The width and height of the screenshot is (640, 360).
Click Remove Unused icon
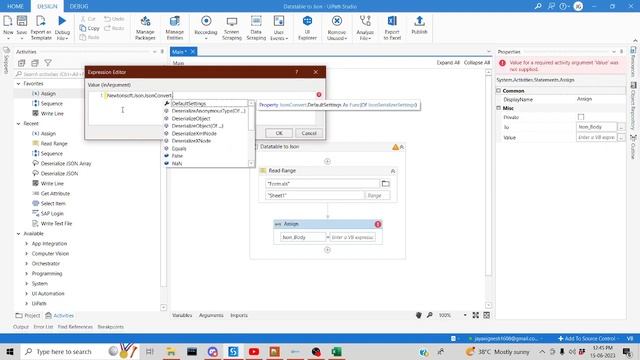(x=337, y=21)
